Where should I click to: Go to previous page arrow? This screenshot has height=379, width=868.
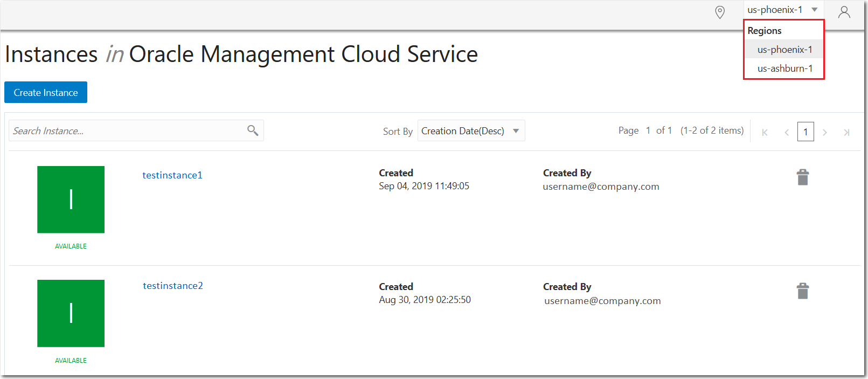(787, 132)
